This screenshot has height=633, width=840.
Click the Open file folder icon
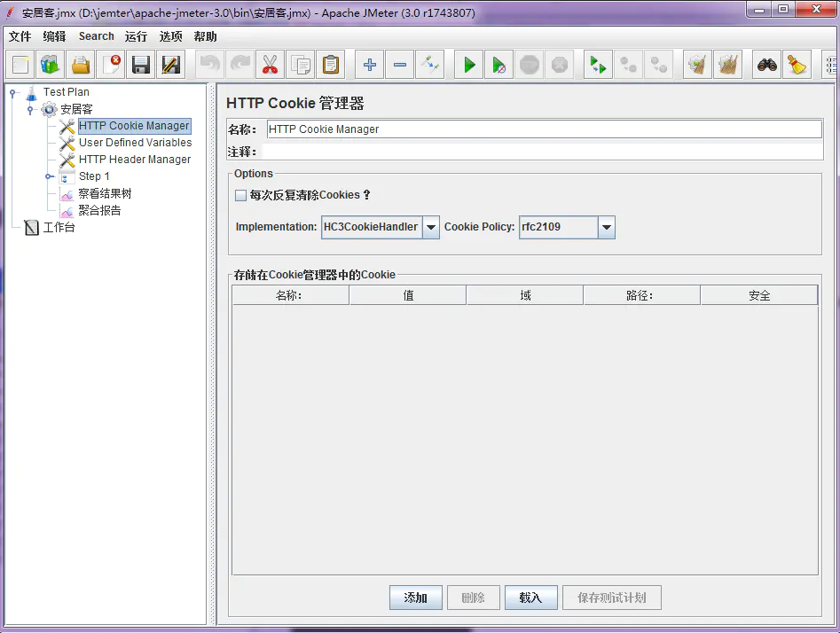click(81, 65)
